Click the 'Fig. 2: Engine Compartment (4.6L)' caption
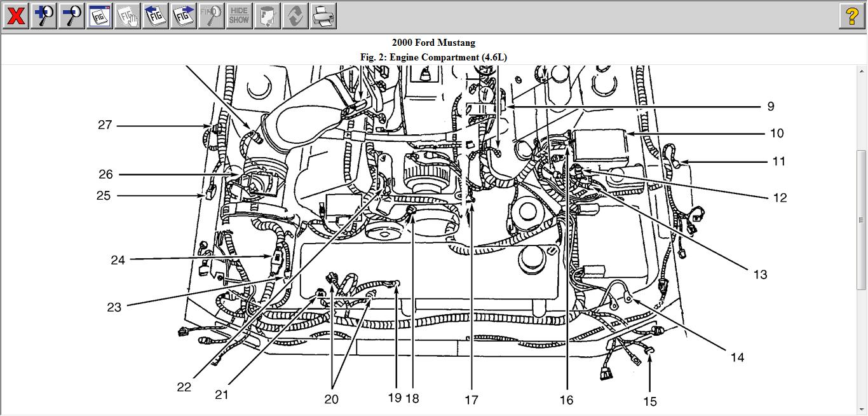The width and height of the screenshot is (868, 416). 433,57
